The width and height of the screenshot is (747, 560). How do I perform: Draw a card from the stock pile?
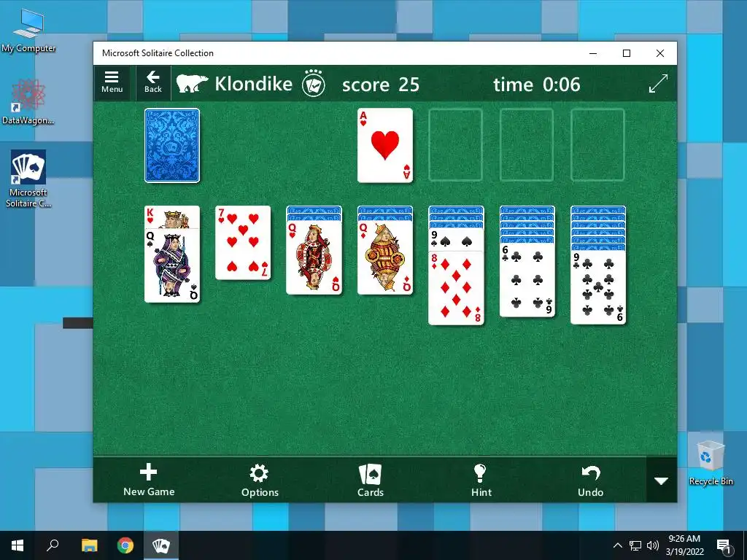tap(172, 145)
